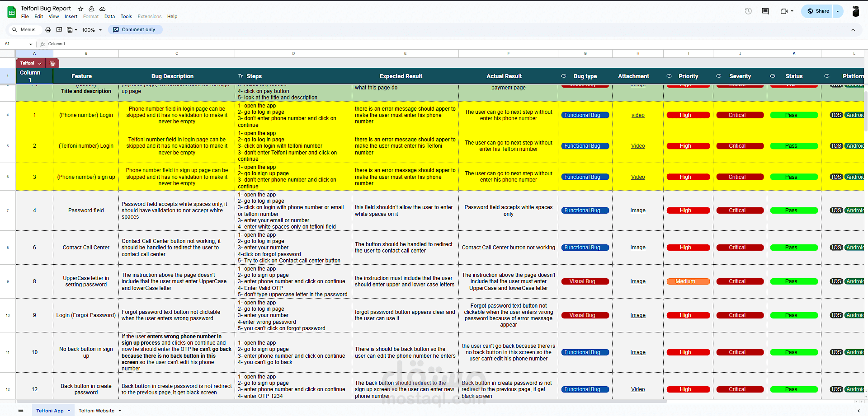The image size is (868, 416).
Task: Open the Status column dropdown icon
Action: (773, 76)
